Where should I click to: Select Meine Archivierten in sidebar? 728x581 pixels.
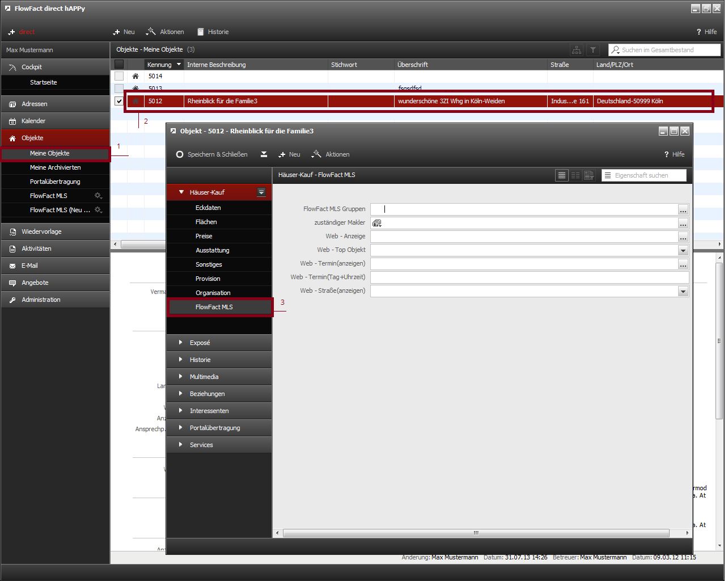(x=55, y=167)
